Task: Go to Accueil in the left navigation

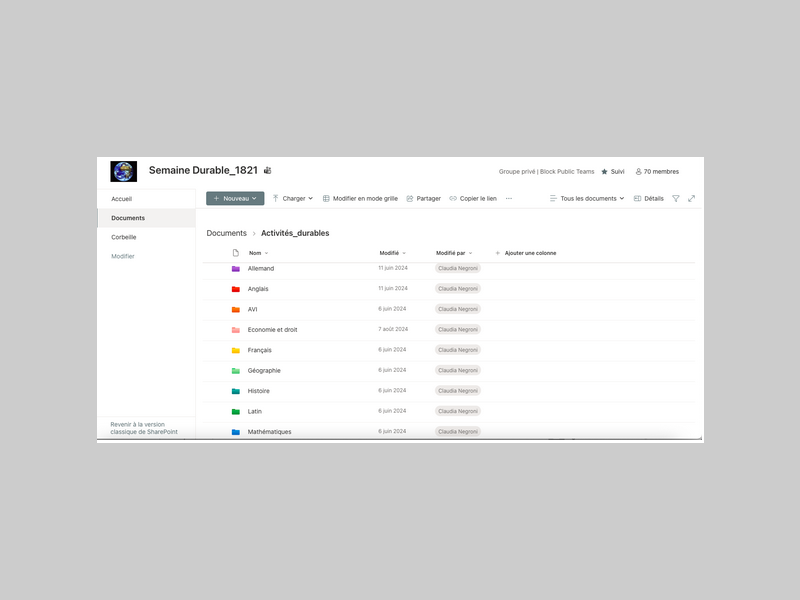Action: (x=121, y=199)
